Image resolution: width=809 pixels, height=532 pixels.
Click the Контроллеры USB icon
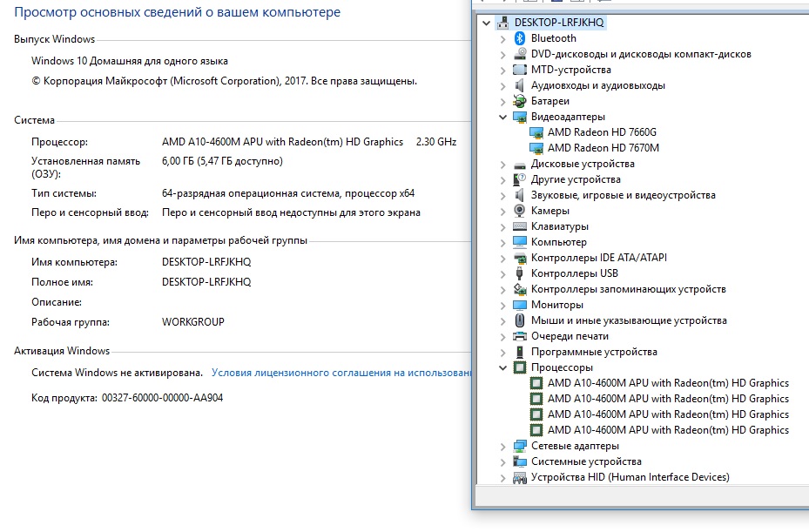(520, 273)
